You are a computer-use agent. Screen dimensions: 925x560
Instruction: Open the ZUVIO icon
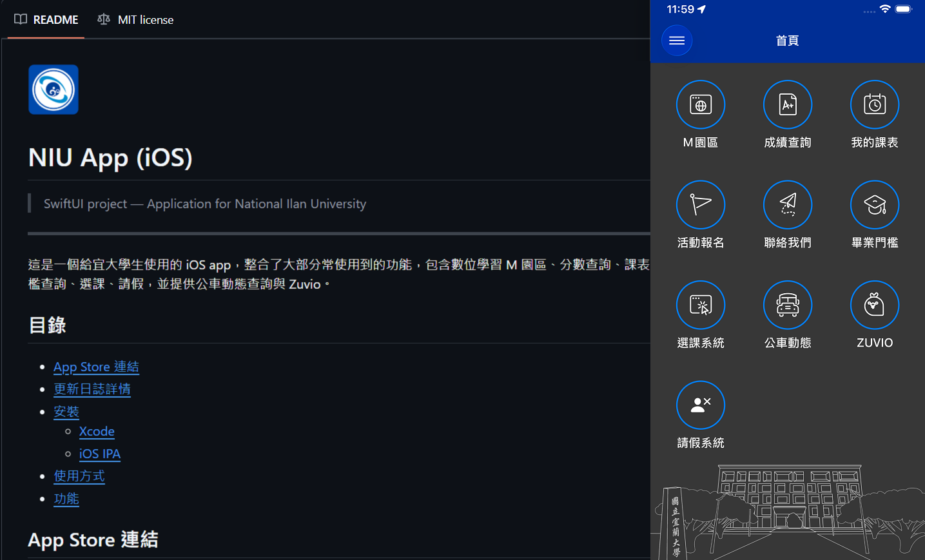tap(874, 305)
